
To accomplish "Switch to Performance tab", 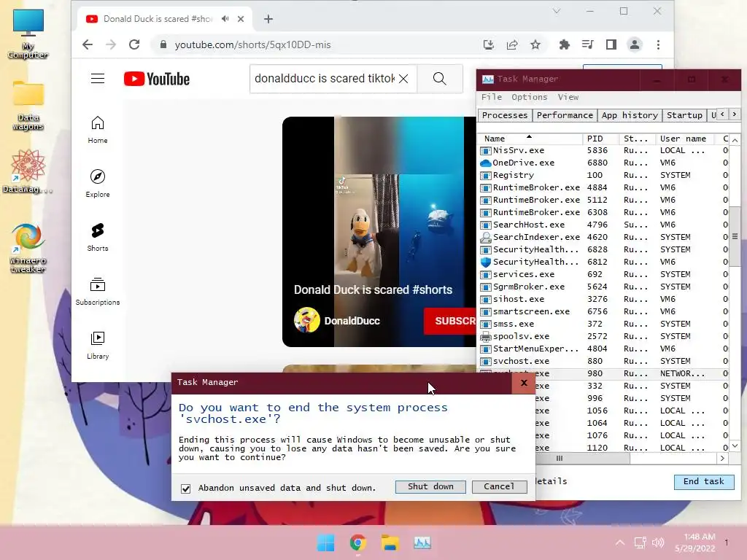I will (565, 115).
